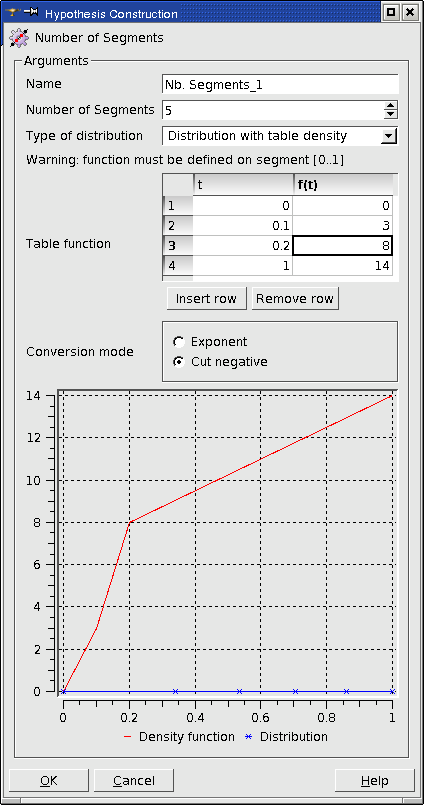Select the Cut negative conversion mode
The image size is (424, 805).
(179, 362)
